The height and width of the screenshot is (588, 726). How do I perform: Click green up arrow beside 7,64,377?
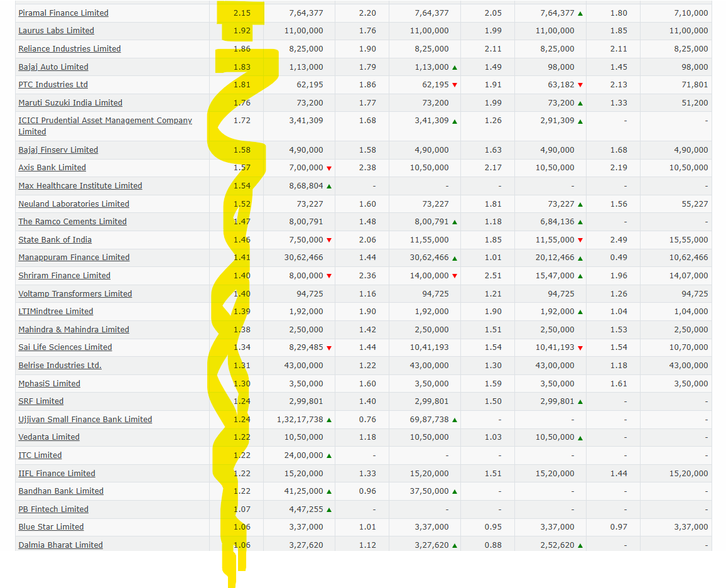[580, 14]
